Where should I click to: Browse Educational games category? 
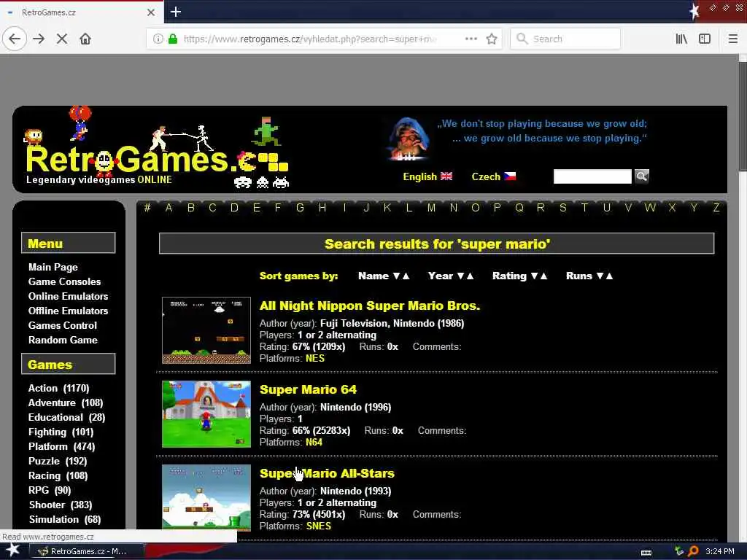[x=66, y=417]
